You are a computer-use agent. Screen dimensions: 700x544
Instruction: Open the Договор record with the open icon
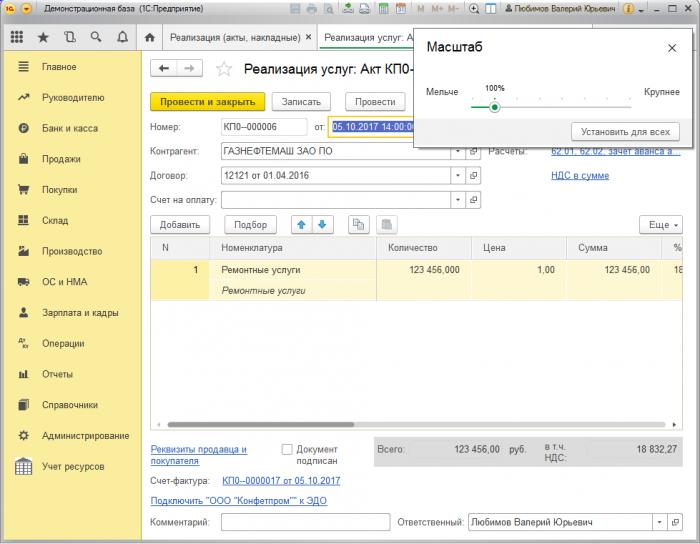click(473, 175)
